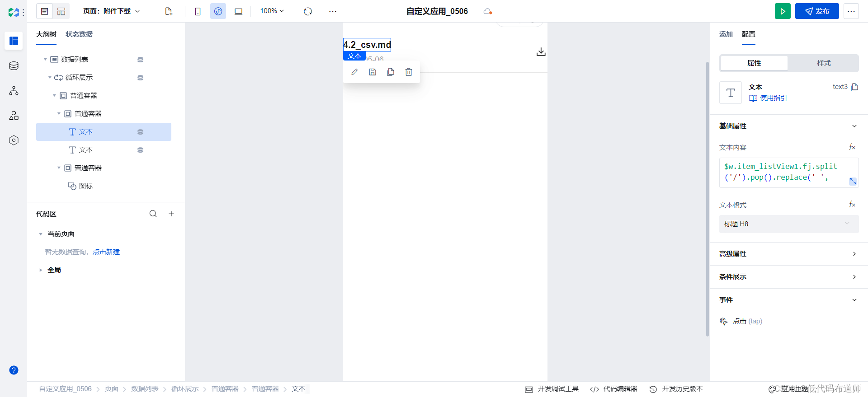Search in the 代码区 panel
Viewport: 868px width, 397px height.
(153, 214)
